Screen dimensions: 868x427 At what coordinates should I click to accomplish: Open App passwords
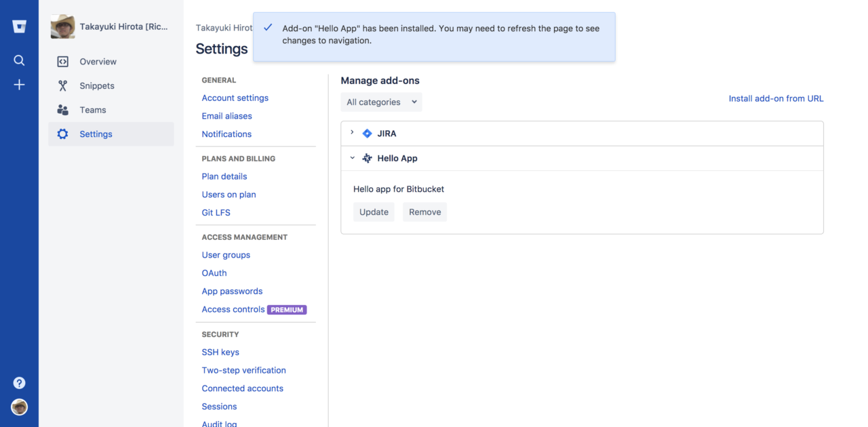click(232, 291)
